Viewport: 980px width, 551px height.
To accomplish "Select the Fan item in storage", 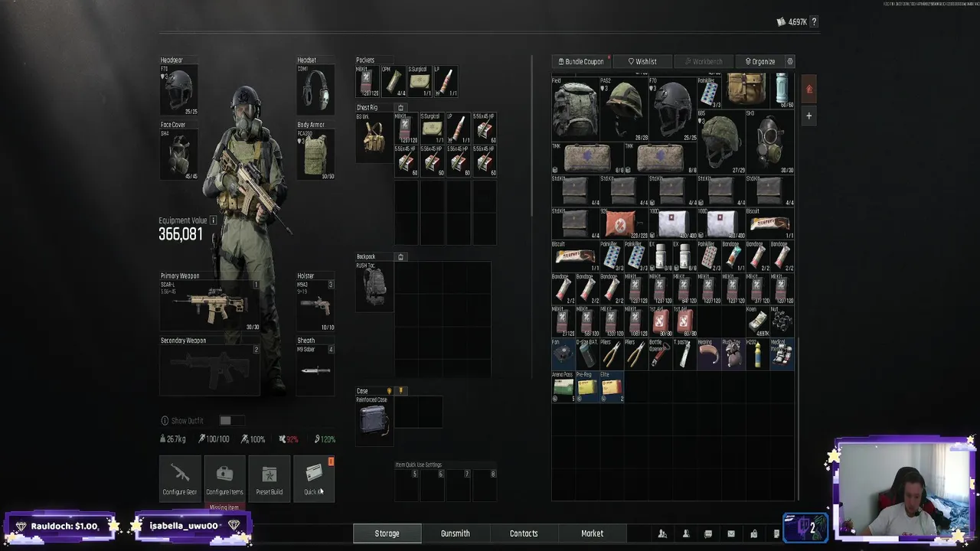I will click(563, 355).
